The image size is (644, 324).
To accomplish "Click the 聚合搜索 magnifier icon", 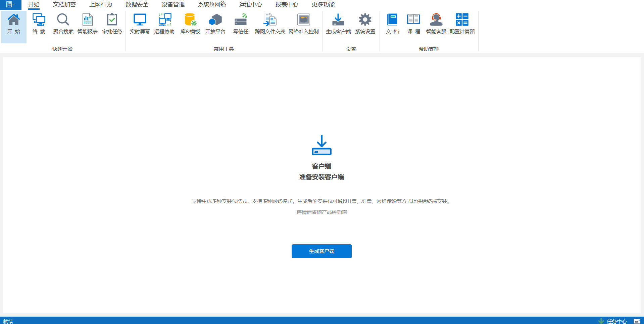I will pyautogui.click(x=63, y=24).
